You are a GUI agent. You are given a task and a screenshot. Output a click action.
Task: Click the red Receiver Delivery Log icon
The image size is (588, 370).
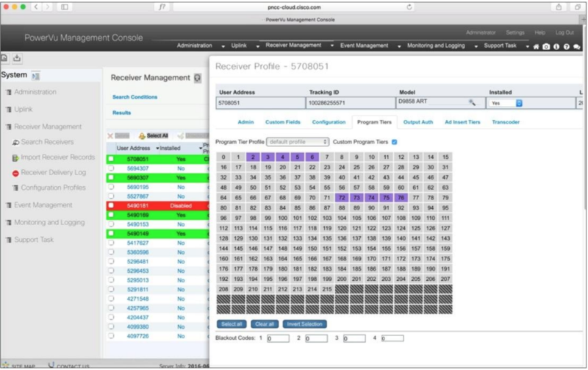(15, 173)
